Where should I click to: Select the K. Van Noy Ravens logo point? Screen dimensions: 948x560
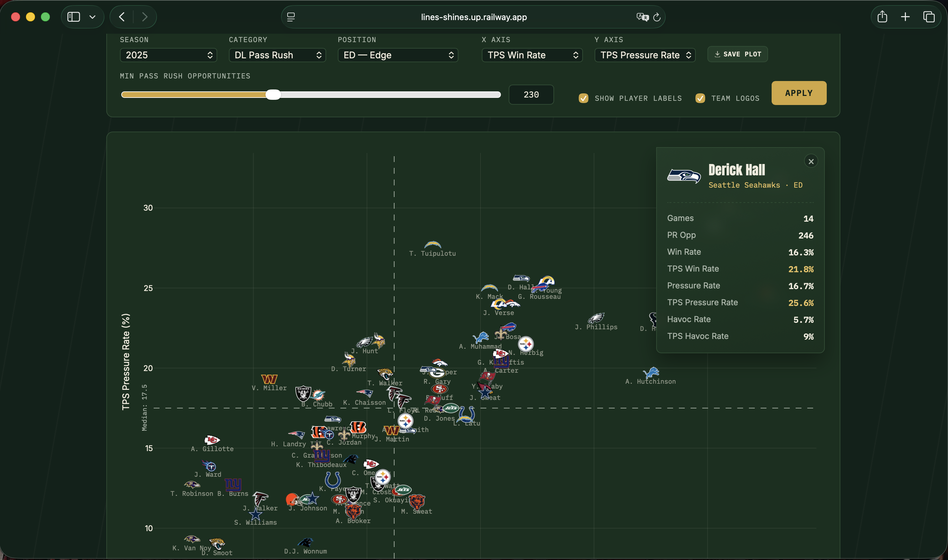192,539
